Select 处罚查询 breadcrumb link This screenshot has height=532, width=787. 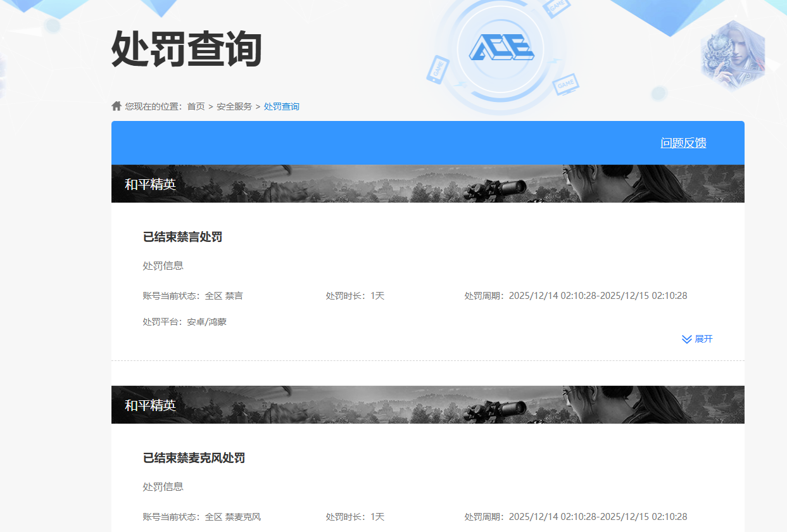click(282, 106)
